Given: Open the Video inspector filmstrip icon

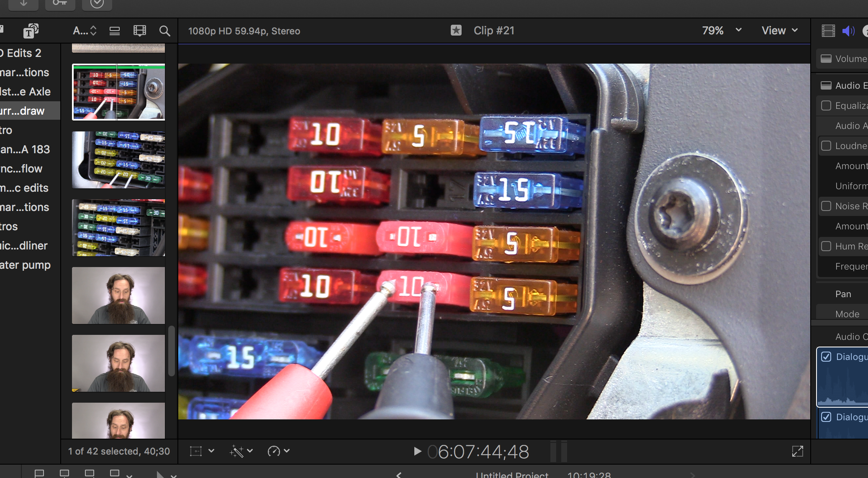Looking at the screenshot, I should click(x=828, y=31).
